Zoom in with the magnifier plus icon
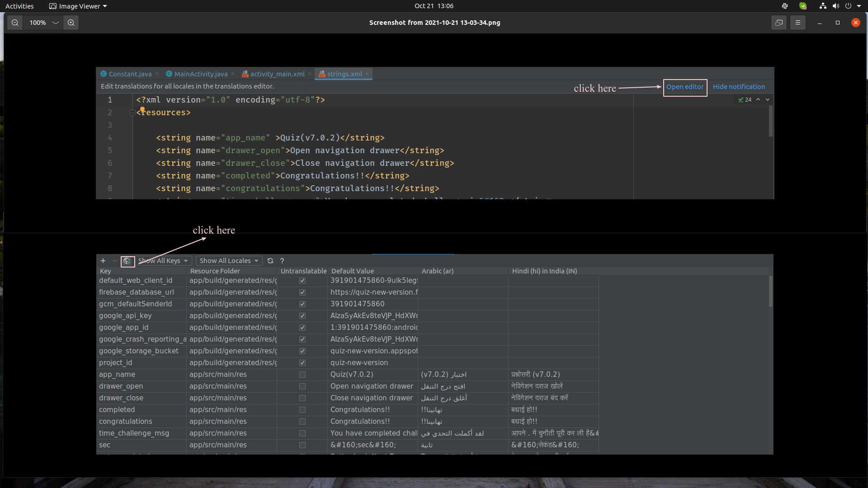This screenshot has width=868, height=488. pos(71,23)
